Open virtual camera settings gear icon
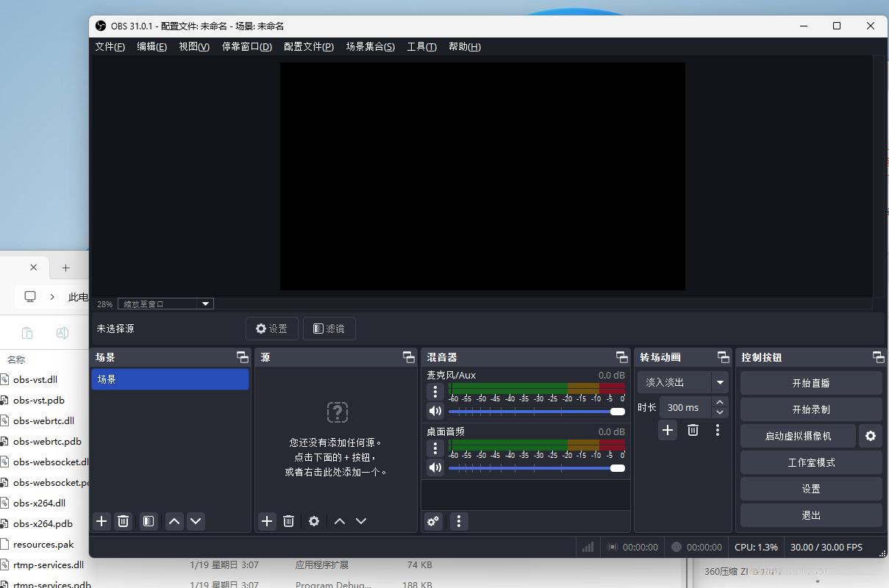Image resolution: width=889 pixels, height=588 pixels. [871, 436]
